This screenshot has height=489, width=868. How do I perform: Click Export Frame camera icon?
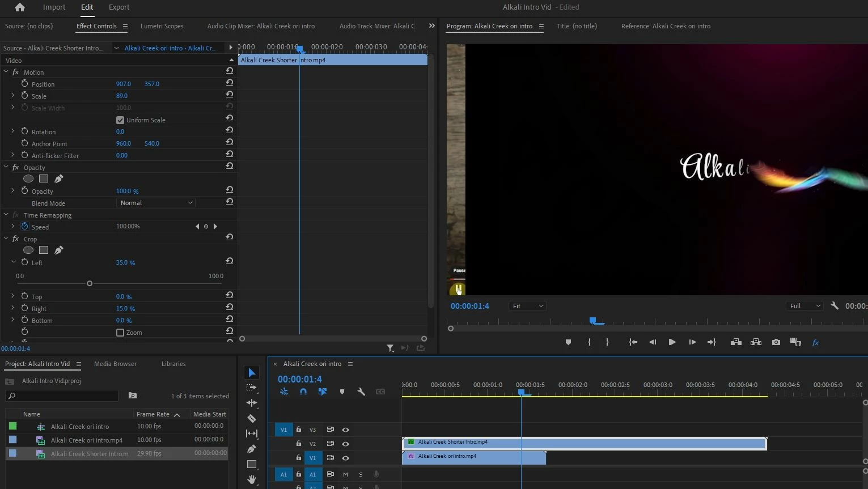[776, 342]
